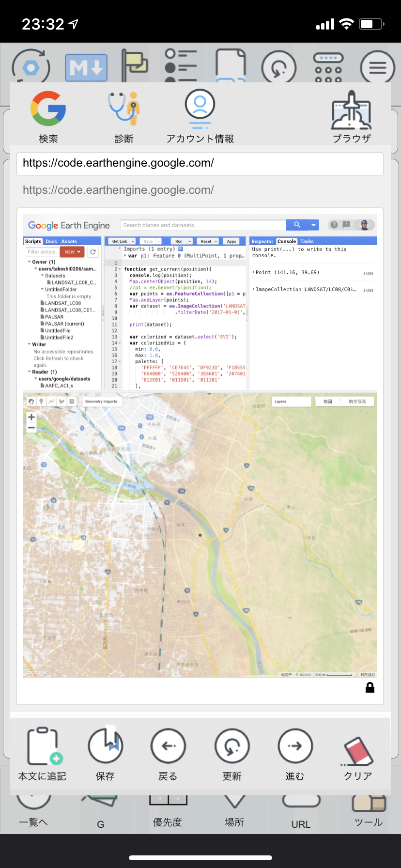
Task: Switch to the Inspector tab
Action: tap(262, 241)
